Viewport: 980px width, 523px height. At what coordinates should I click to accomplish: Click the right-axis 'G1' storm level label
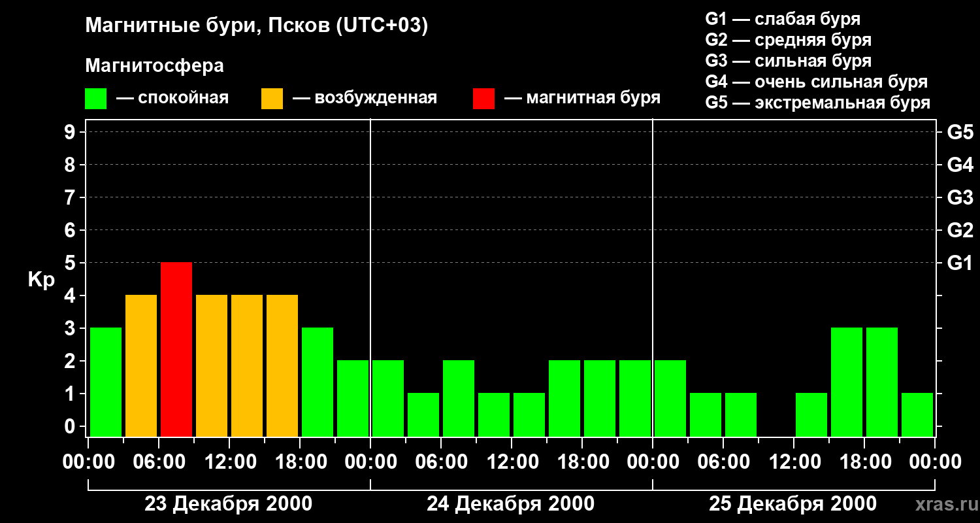[960, 263]
